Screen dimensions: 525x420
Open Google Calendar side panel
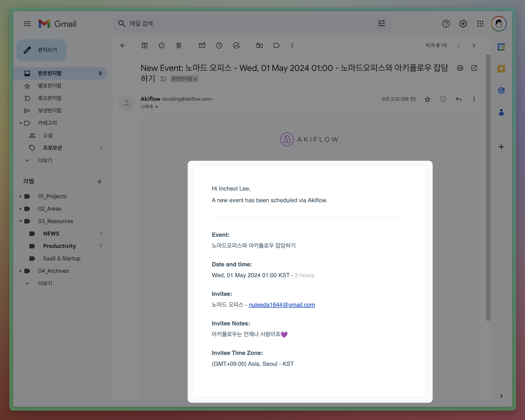501,47
